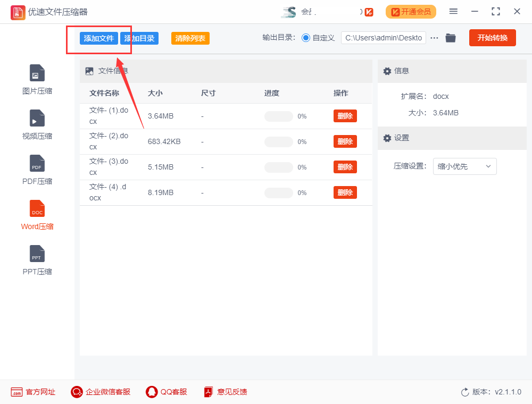This screenshot has height=404, width=532.
Task: Click the app logo icon in title bar
Action: point(18,13)
